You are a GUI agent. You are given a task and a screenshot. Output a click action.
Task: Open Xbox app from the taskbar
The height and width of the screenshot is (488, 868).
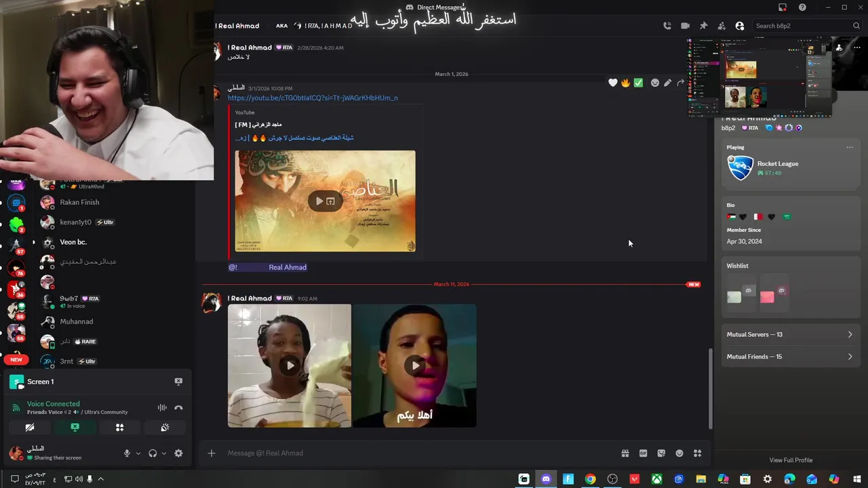657,479
